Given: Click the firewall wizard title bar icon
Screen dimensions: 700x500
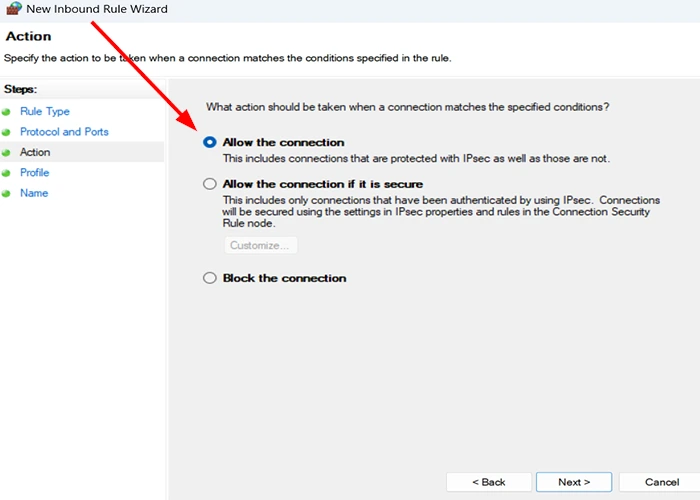Looking at the screenshot, I should pos(13,8).
